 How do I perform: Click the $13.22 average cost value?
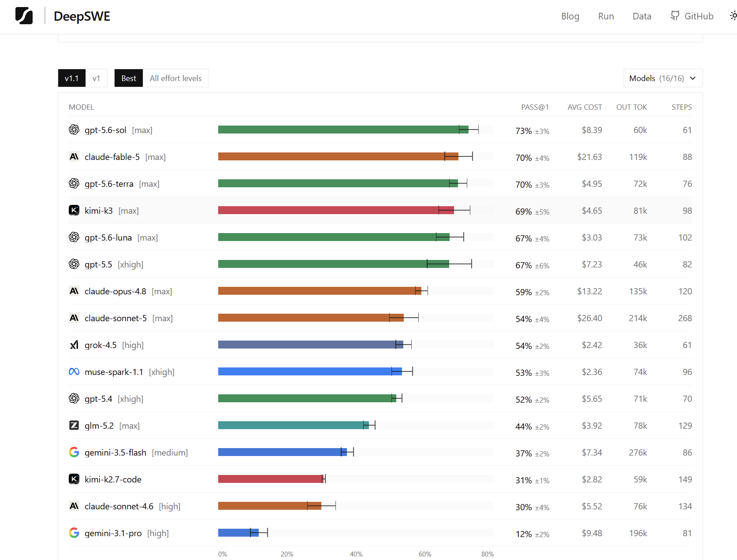590,291
